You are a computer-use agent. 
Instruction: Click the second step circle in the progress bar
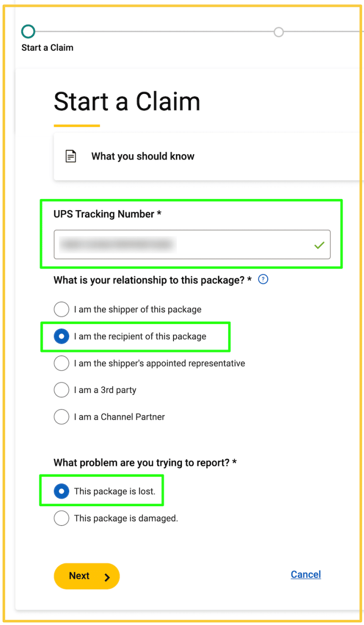[279, 32]
